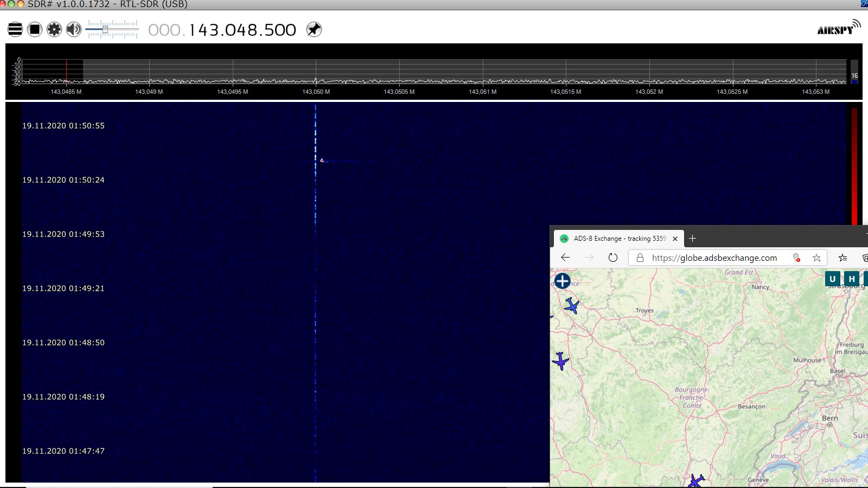Add this page to favorites
The width and height of the screenshot is (868, 488).
click(x=816, y=258)
